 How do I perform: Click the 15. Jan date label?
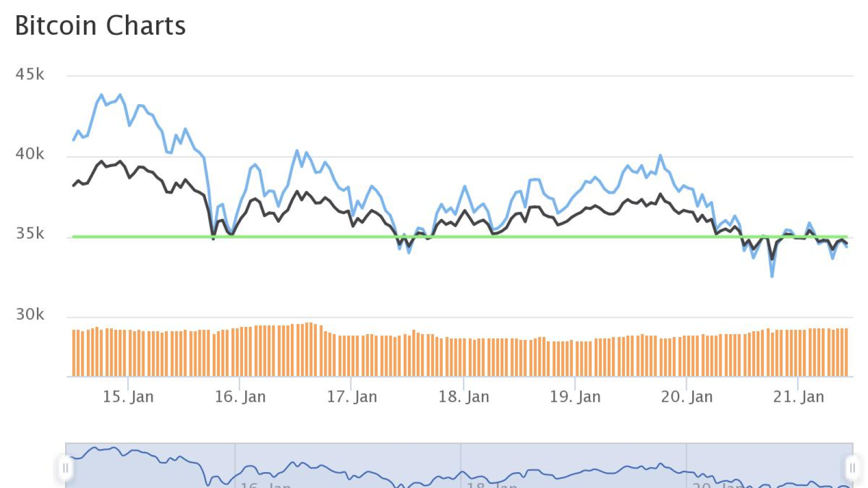point(129,397)
